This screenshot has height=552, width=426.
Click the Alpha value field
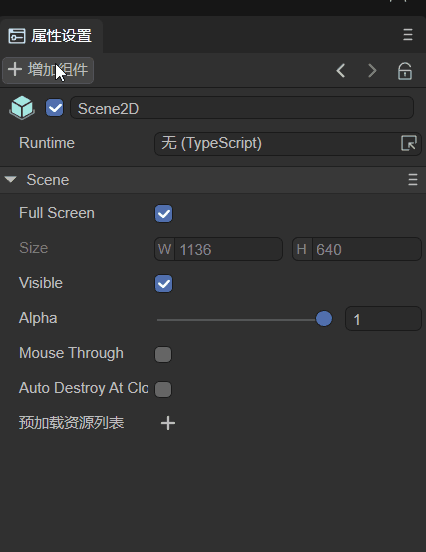[x=383, y=319]
